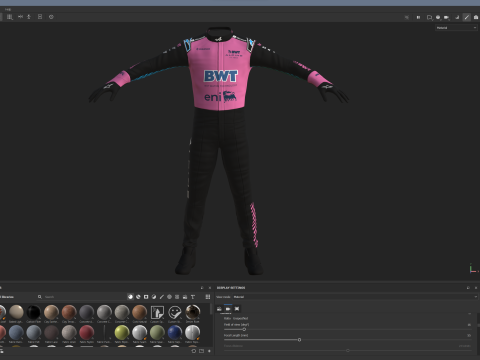Filter assets by materials sphere icon

(x=130, y=297)
